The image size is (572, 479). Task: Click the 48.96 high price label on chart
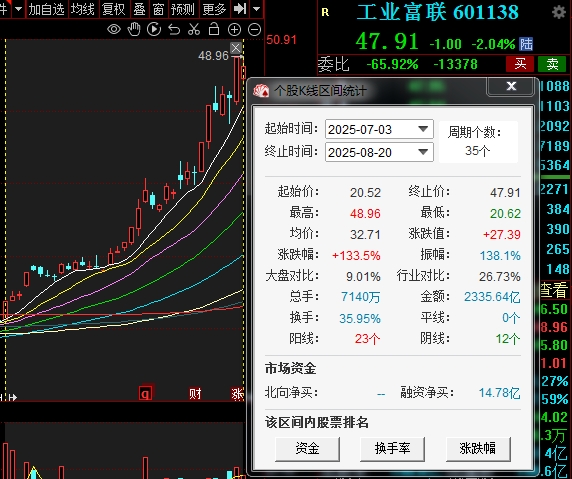[x=213, y=56]
